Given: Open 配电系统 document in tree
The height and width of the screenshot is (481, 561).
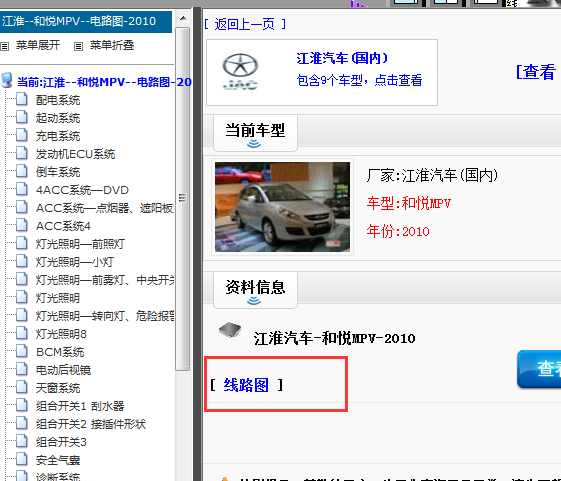Looking at the screenshot, I should click(58, 100).
